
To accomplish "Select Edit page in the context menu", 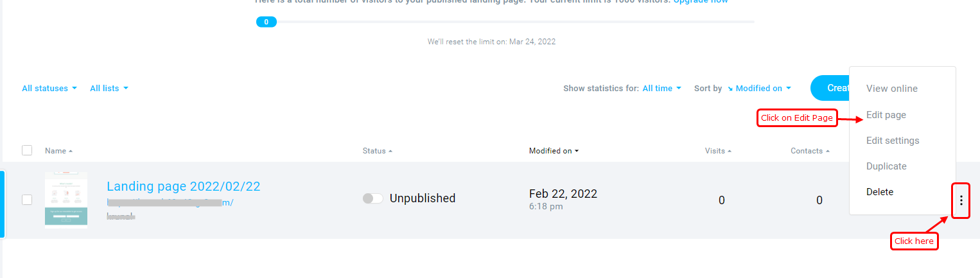I will point(886,115).
